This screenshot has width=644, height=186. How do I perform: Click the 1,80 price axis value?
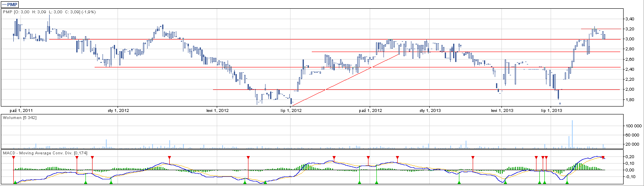coord(629,100)
